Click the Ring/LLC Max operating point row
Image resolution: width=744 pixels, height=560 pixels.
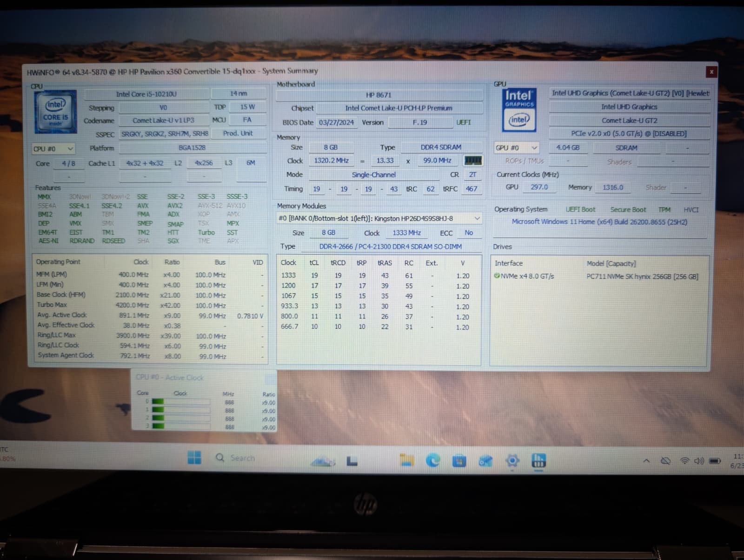[150, 335]
